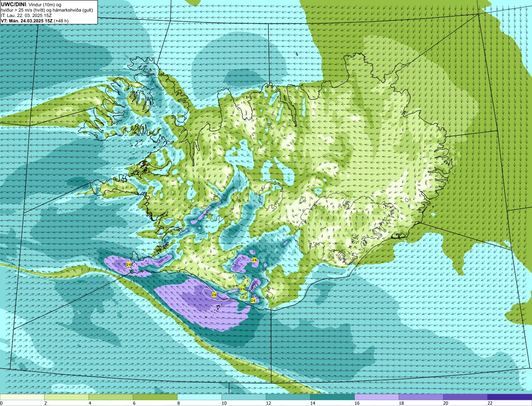Click the scale label "6"

pos(133,403)
